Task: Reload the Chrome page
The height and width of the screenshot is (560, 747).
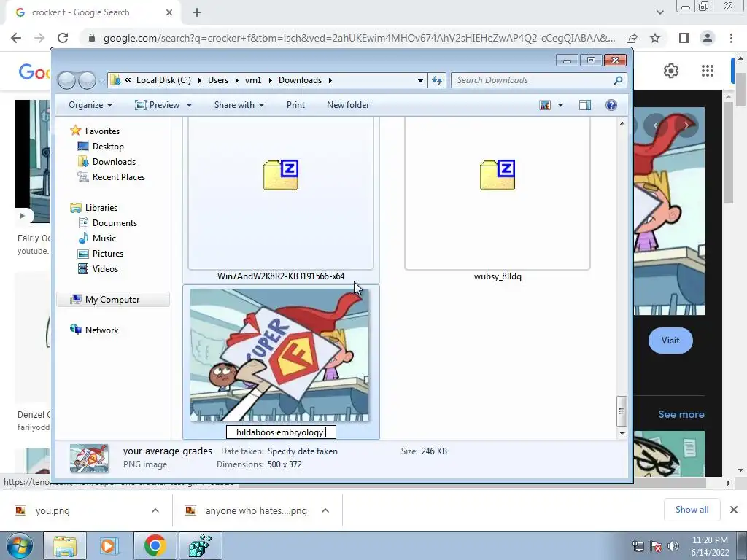Action: 63,38
